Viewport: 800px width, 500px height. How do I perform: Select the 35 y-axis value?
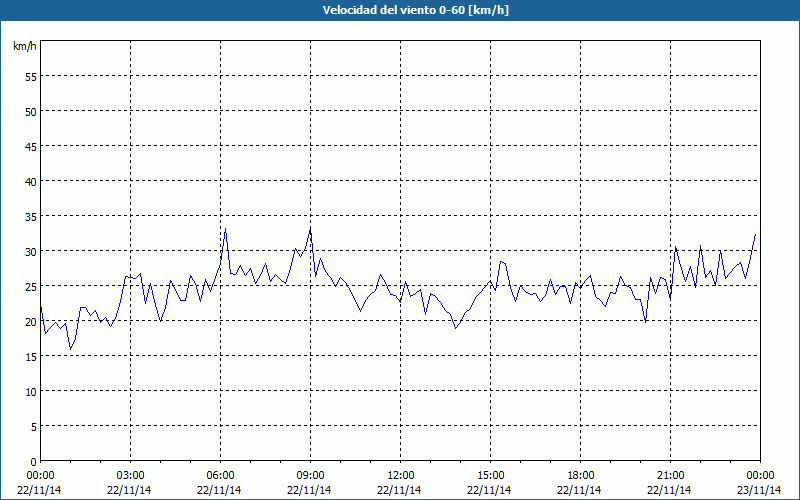click(31, 217)
